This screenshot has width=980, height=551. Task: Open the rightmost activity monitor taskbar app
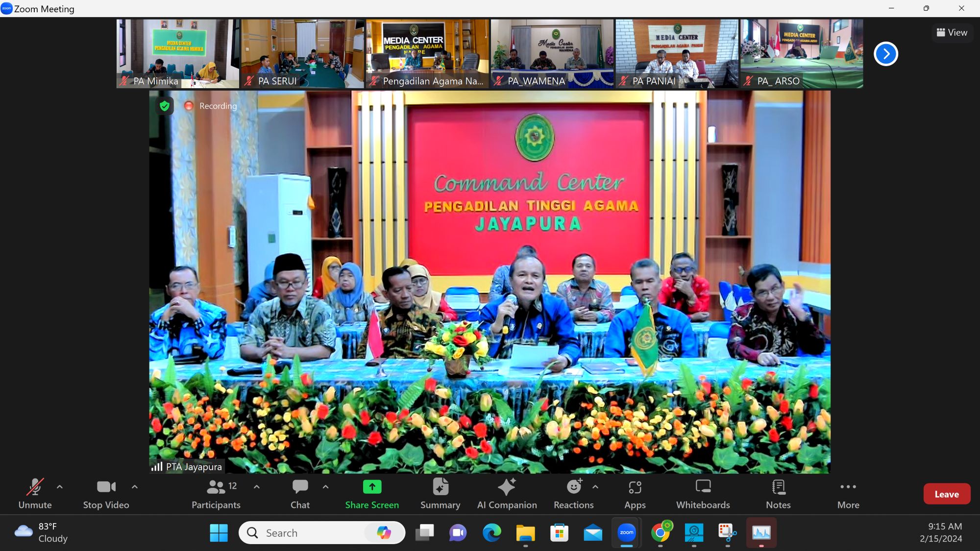point(761,533)
